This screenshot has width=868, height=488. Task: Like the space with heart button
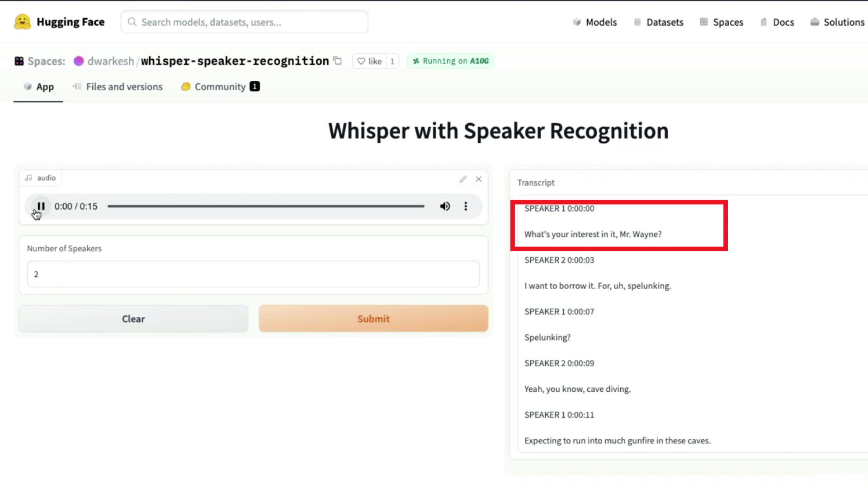coord(369,61)
